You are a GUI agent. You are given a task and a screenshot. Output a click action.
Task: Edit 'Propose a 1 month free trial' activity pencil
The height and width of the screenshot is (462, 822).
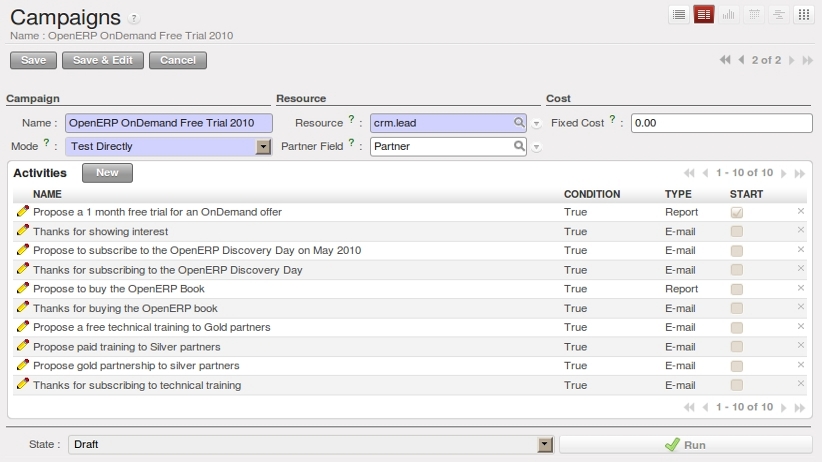click(22, 211)
